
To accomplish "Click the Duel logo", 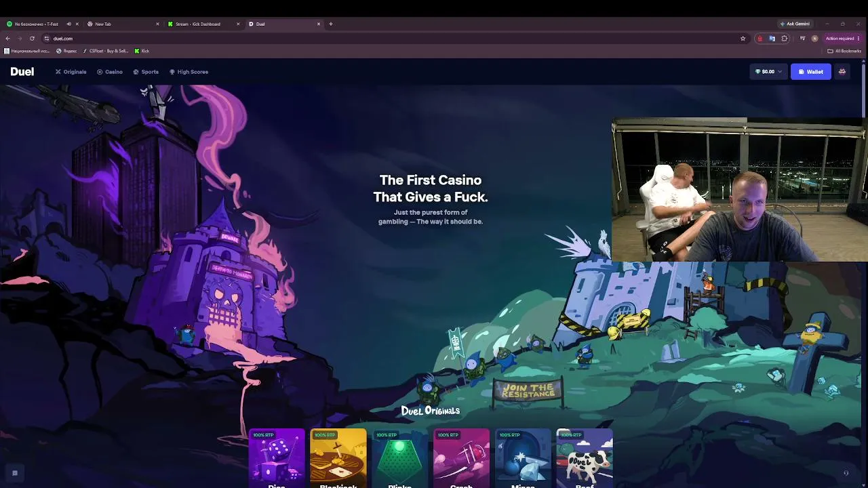I will pyautogui.click(x=22, y=72).
